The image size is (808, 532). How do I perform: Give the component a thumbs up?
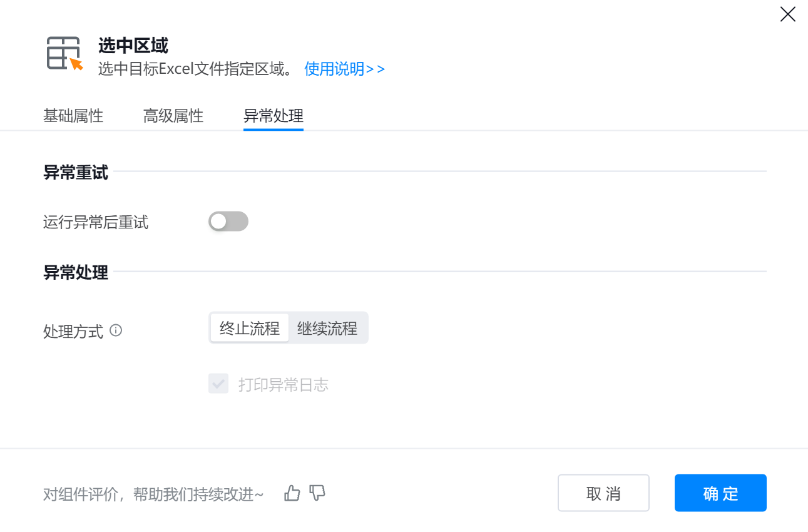pyautogui.click(x=292, y=493)
